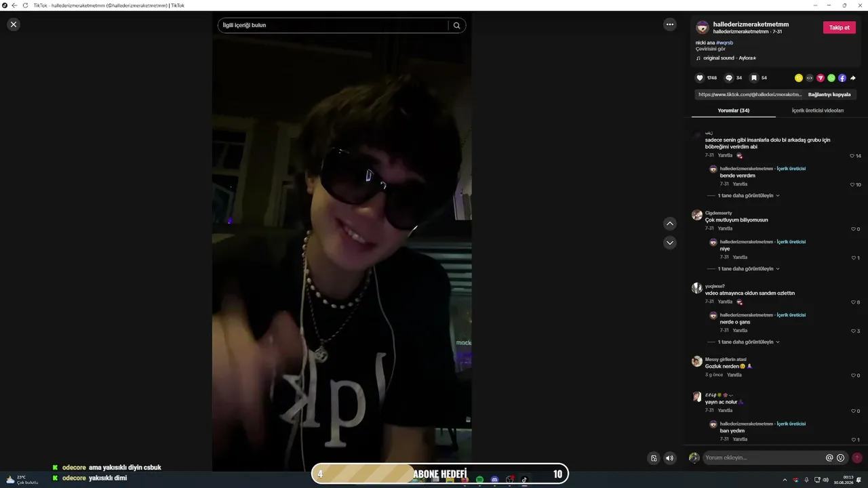Open the three-dot more options menu

(x=670, y=24)
